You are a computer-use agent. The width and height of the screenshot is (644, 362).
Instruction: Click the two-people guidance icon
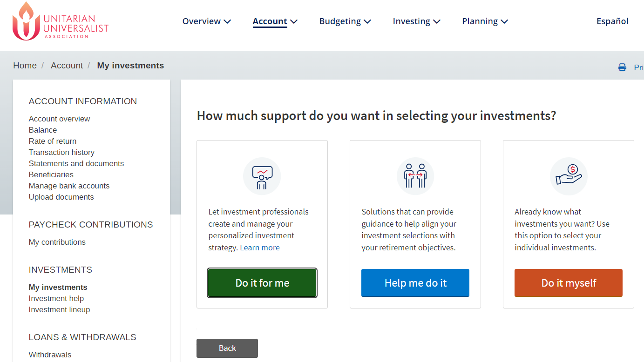coord(415,176)
